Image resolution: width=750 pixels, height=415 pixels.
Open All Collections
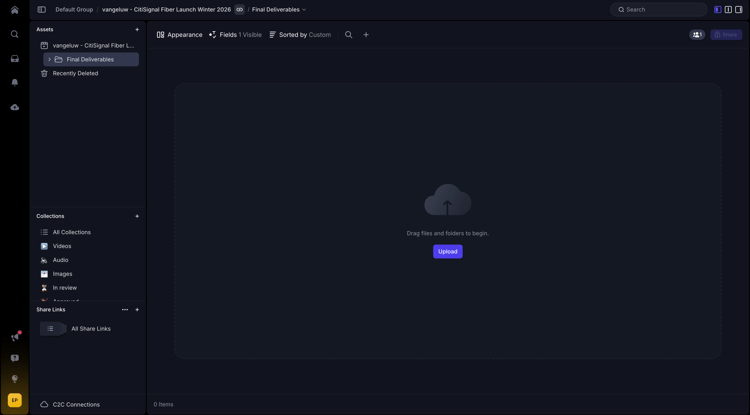click(x=72, y=232)
